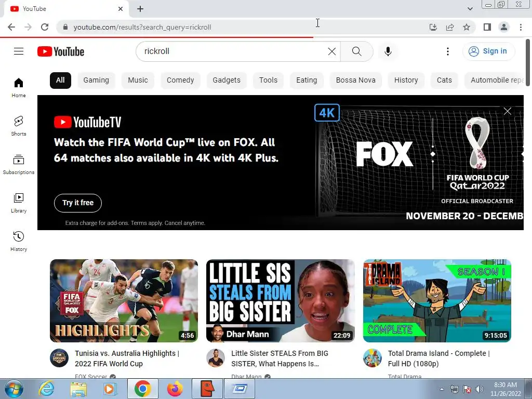The width and height of the screenshot is (532, 399).
Task: Reload the page
Action: point(45,27)
